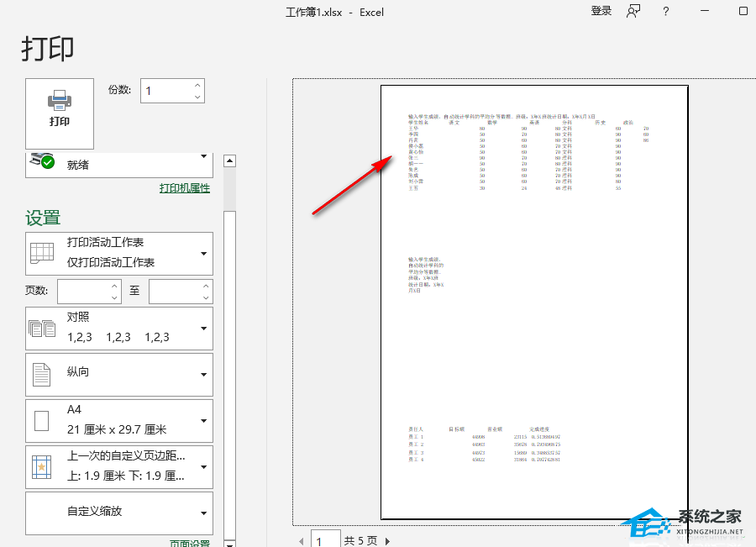Go to the next preview page
The width and height of the screenshot is (756, 547).
click(387, 541)
